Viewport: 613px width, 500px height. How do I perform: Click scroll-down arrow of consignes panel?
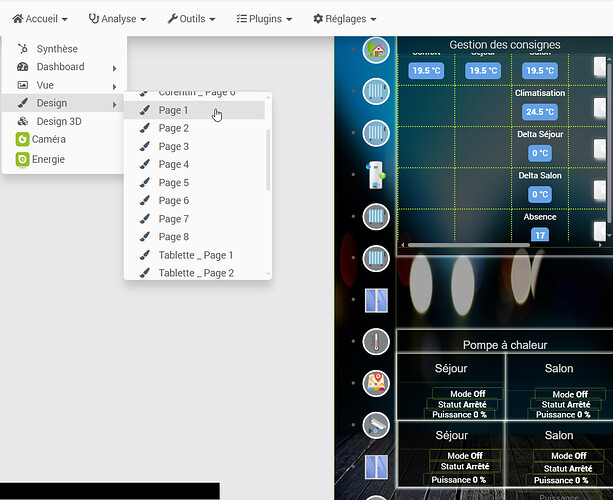pyautogui.click(x=609, y=236)
